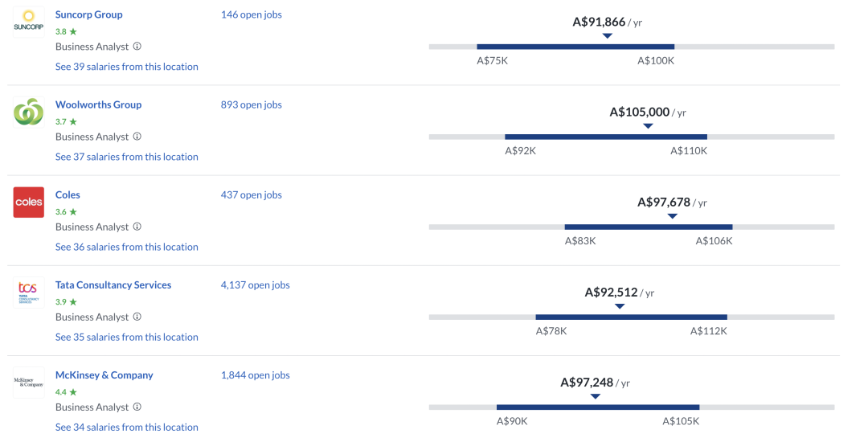Click the Woolworths Group logo icon

(29, 112)
